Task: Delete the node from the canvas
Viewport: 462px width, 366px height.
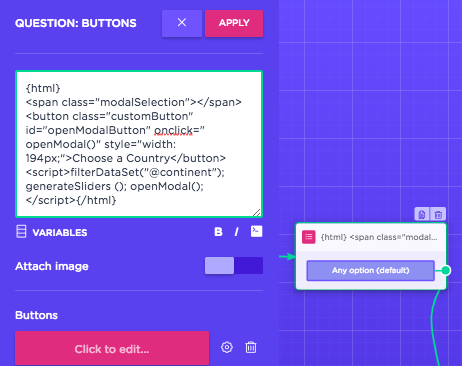Action: pyautogui.click(x=438, y=214)
